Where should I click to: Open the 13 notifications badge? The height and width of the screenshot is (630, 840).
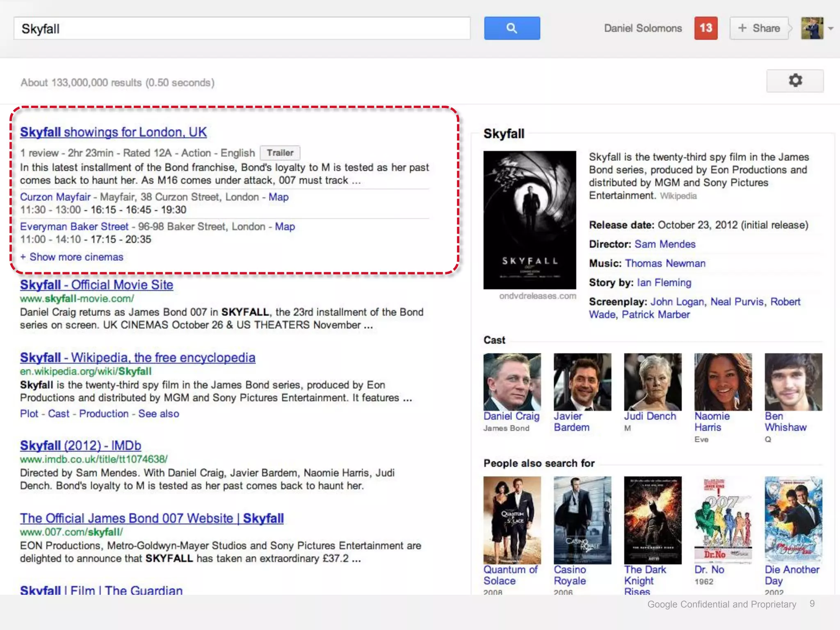pos(706,28)
